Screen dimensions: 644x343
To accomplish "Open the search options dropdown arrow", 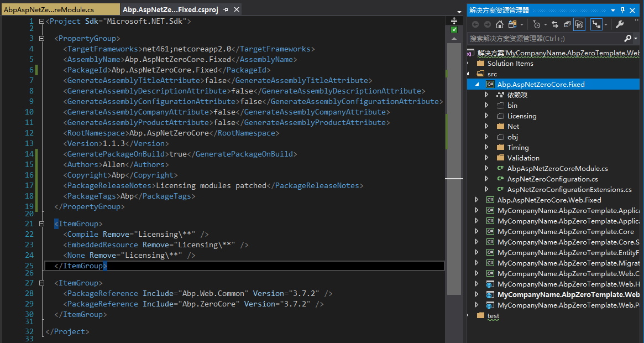I will click(x=636, y=38).
